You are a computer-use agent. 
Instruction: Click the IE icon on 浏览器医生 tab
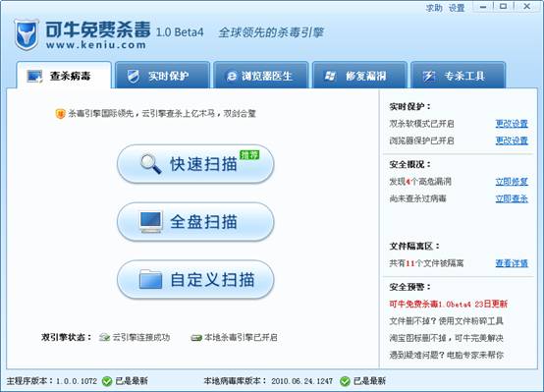(x=231, y=76)
